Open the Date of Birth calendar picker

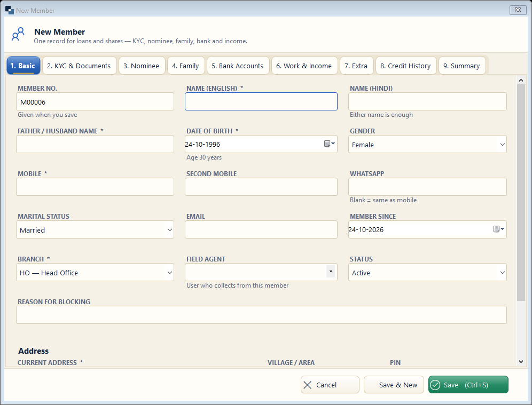click(x=329, y=144)
